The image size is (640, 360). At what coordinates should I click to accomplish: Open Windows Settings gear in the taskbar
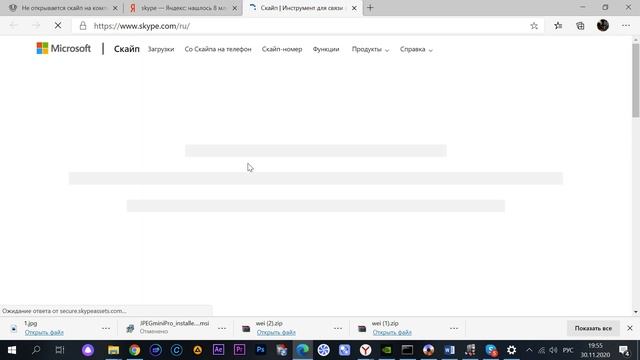pos(511,350)
